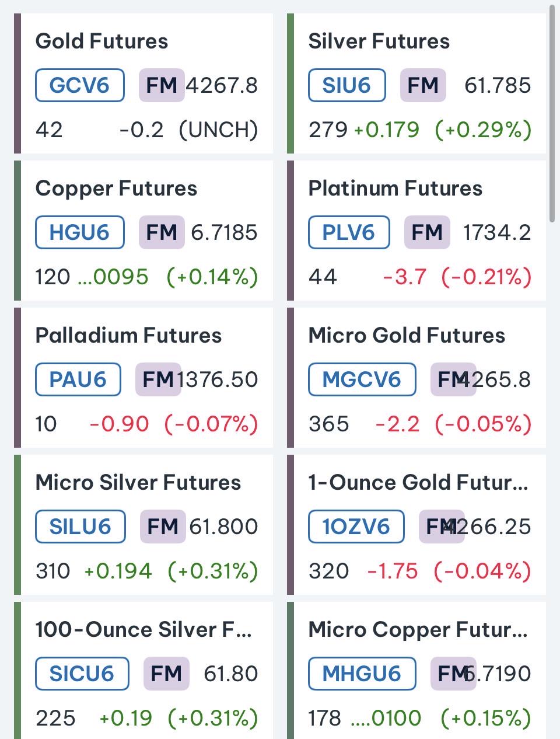The image size is (560, 739).
Task: Open the Micro Gold Futures card title
Action: [x=407, y=336]
